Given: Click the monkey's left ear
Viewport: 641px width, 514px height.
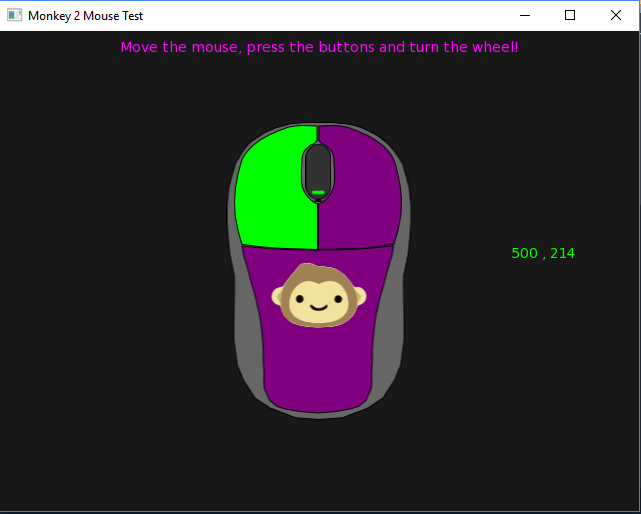Looking at the screenshot, I should (279, 296).
